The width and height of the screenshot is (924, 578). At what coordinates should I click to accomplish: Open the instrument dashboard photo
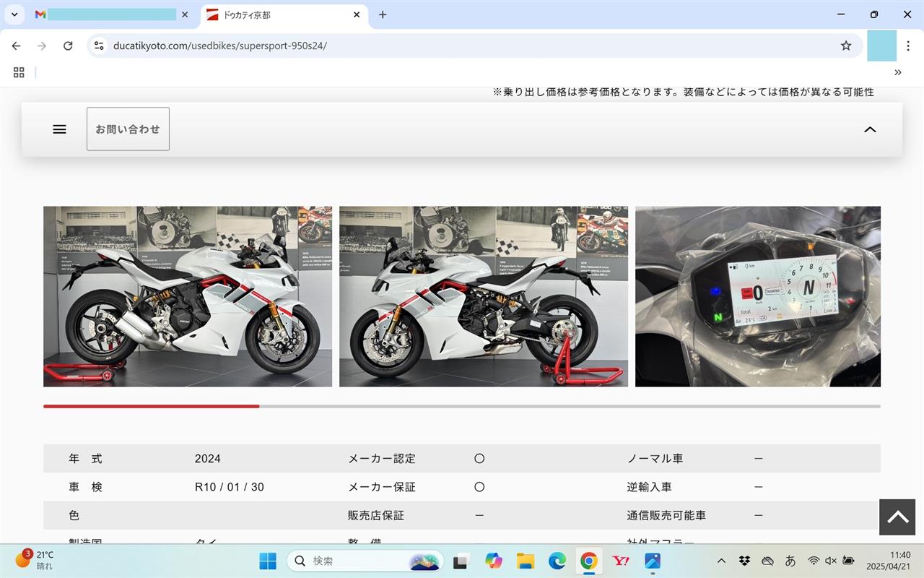[x=758, y=296]
